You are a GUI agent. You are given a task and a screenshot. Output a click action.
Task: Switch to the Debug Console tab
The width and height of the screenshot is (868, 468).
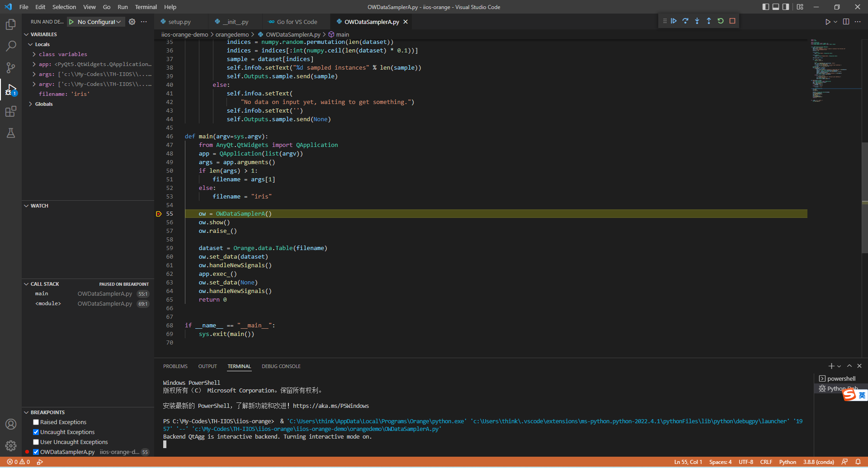click(x=281, y=366)
